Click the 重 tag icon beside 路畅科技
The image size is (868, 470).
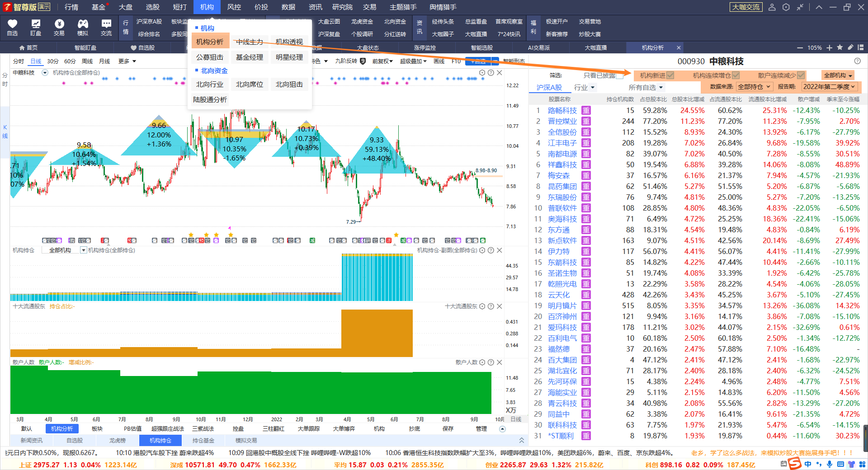tap(586, 110)
